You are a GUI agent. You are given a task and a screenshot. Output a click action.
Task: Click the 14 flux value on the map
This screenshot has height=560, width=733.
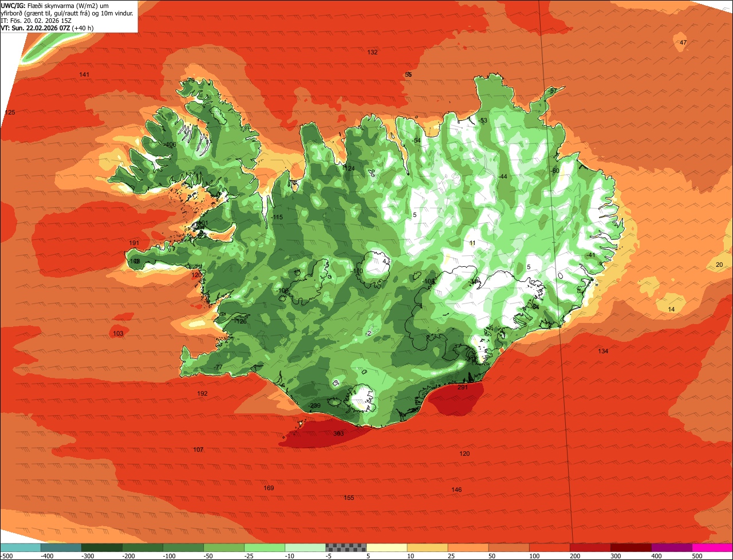[672, 309]
